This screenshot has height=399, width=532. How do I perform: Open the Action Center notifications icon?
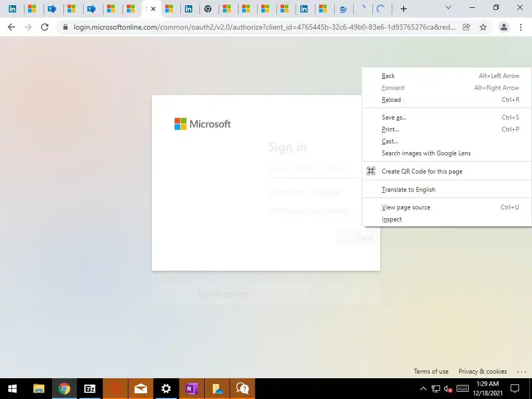pos(515,389)
